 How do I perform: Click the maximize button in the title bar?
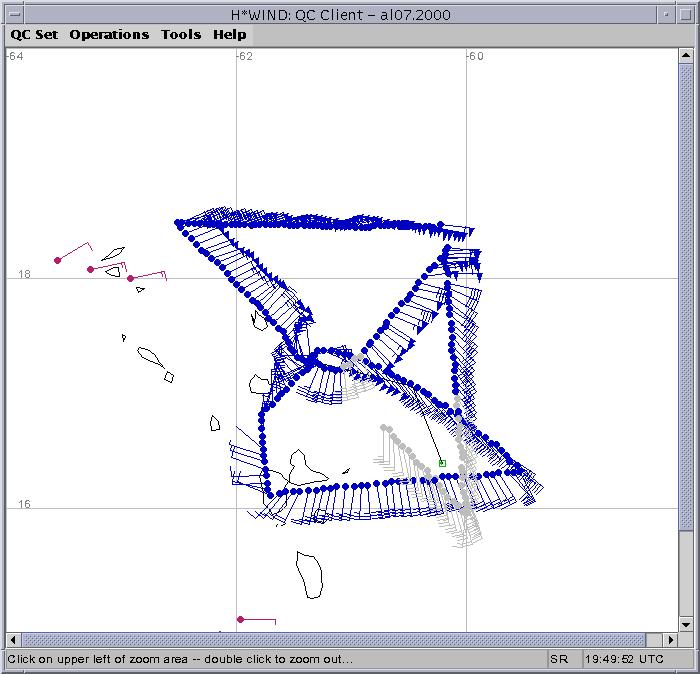(687, 11)
